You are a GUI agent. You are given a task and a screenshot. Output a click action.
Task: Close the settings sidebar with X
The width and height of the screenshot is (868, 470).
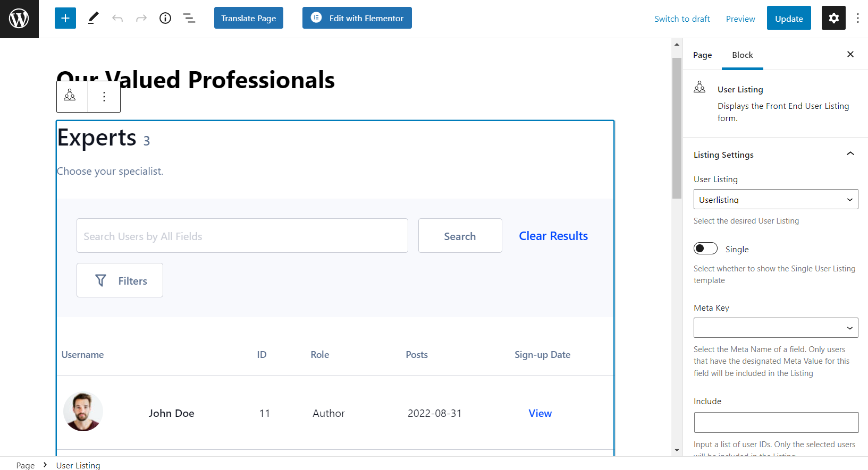(x=850, y=54)
